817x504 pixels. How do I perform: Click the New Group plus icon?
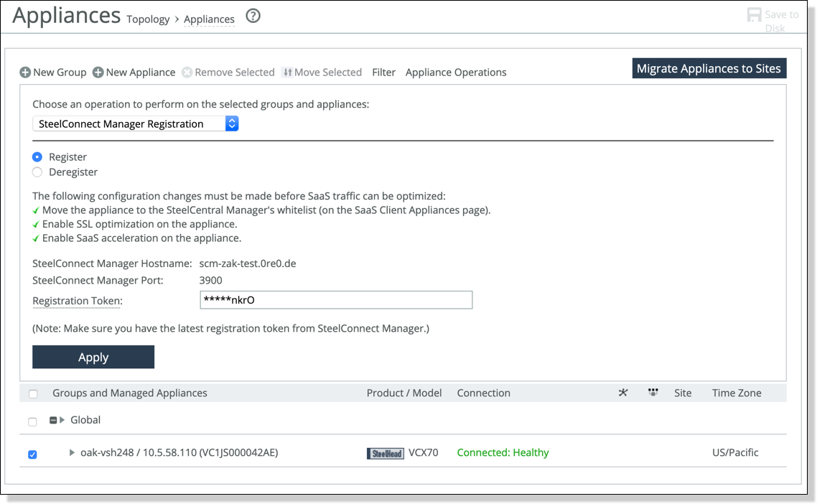[x=25, y=73]
